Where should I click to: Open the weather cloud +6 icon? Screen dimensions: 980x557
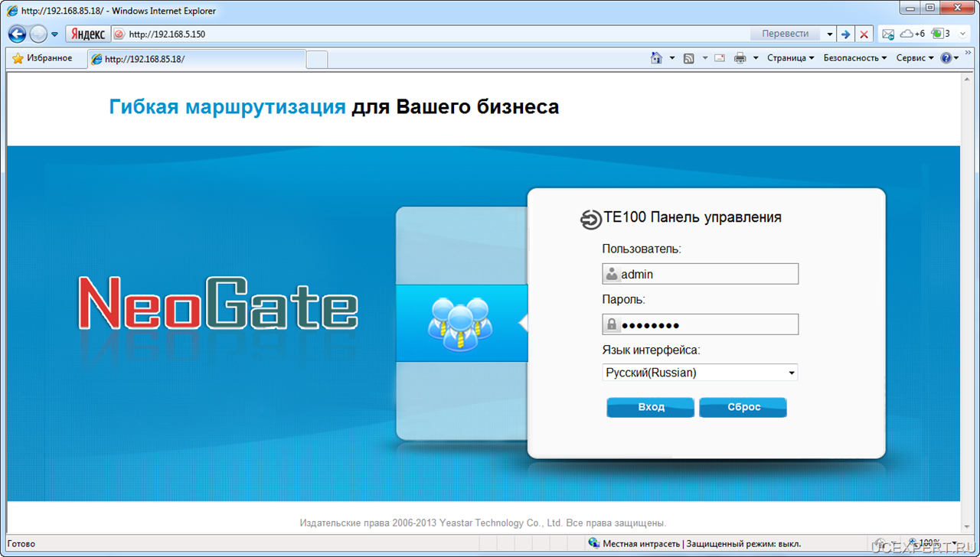(x=912, y=34)
